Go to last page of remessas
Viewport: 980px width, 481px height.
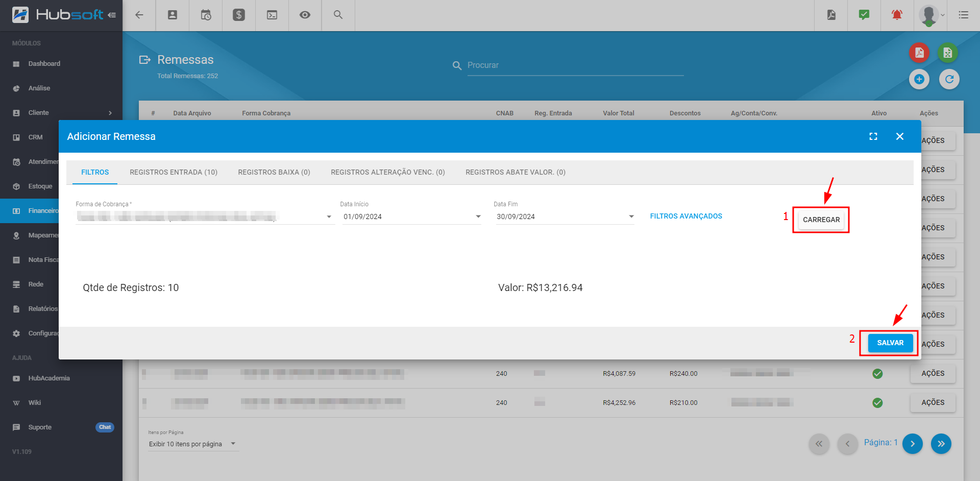[x=941, y=444]
